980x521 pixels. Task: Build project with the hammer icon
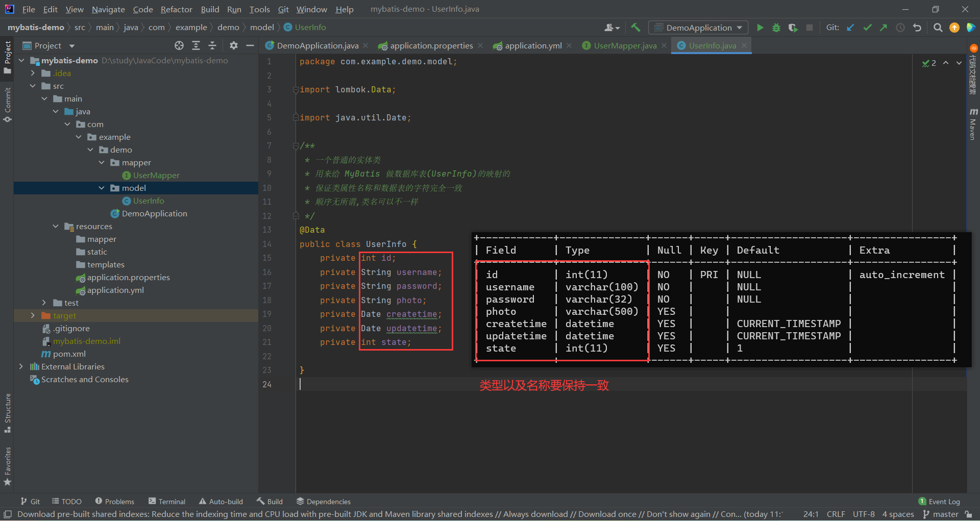click(x=635, y=28)
